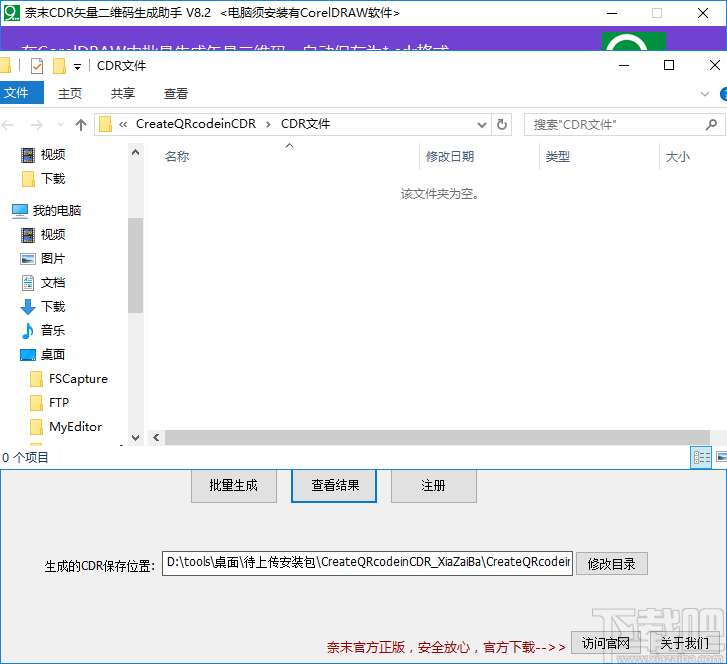Click the CreateQRcodeinCDR breadcrumb

point(196,124)
